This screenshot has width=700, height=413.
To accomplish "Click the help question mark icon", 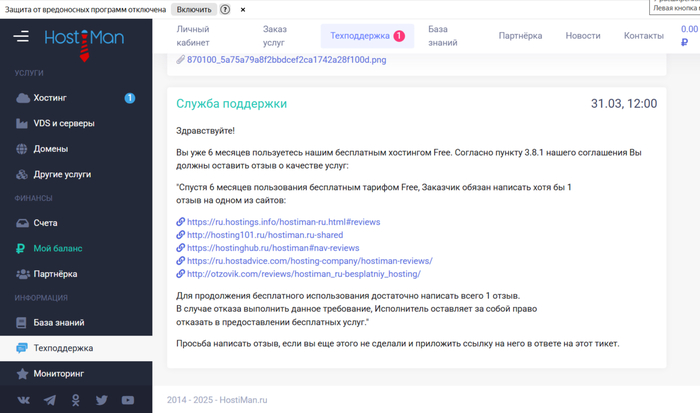I will click(225, 9).
